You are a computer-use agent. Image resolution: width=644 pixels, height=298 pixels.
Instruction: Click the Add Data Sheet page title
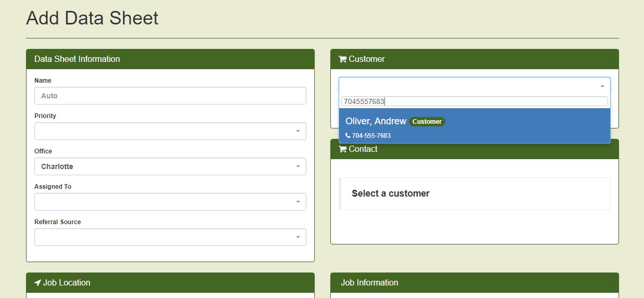(92, 18)
